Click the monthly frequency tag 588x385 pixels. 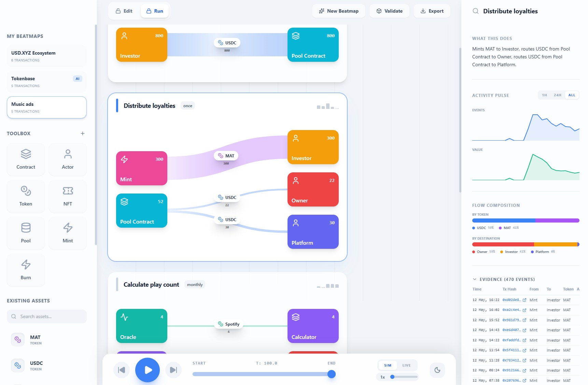click(195, 285)
